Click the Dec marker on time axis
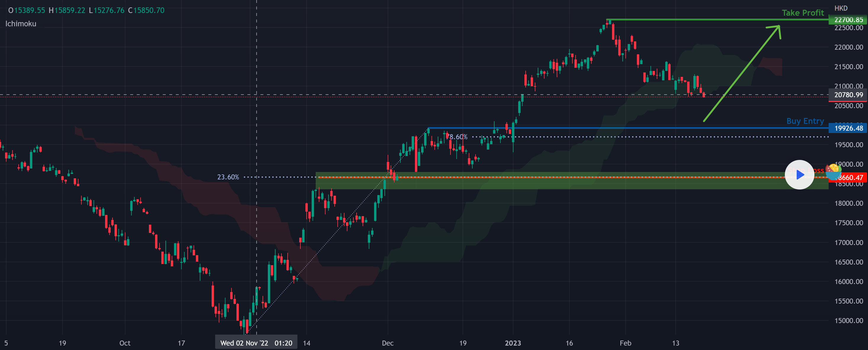The width and height of the screenshot is (868, 350). [x=387, y=343]
